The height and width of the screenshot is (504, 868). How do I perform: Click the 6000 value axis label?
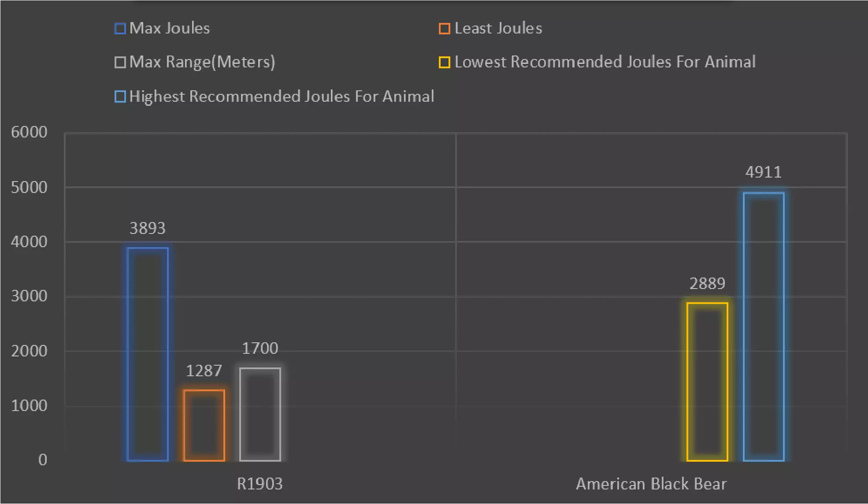pyautogui.click(x=29, y=132)
